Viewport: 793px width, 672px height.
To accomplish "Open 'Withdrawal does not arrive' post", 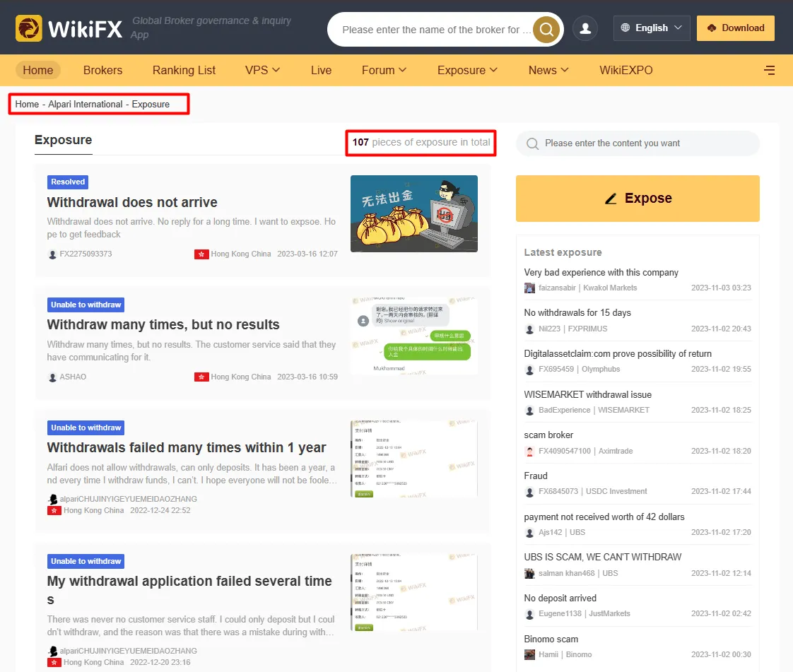I will (132, 202).
